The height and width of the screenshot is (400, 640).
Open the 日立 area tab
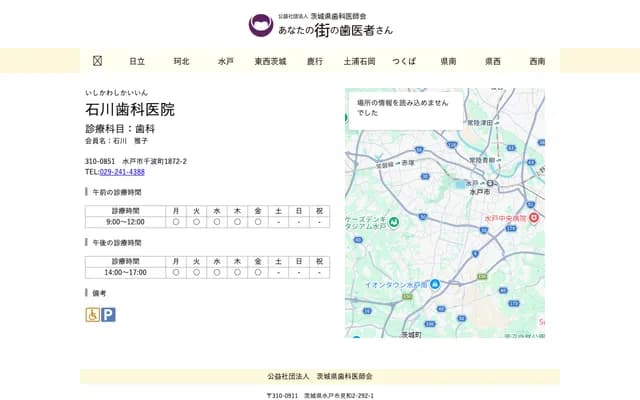pos(137,61)
